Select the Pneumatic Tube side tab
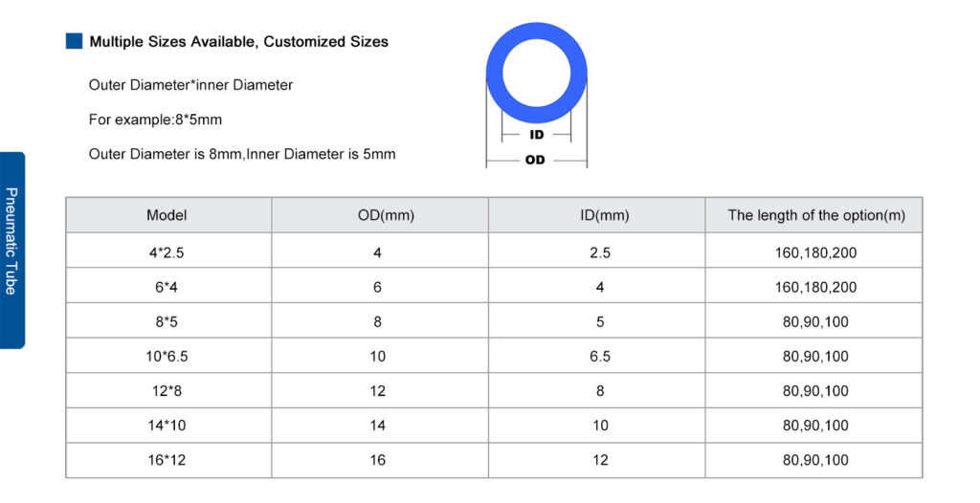This screenshot has height=503, width=980. pos(11,250)
